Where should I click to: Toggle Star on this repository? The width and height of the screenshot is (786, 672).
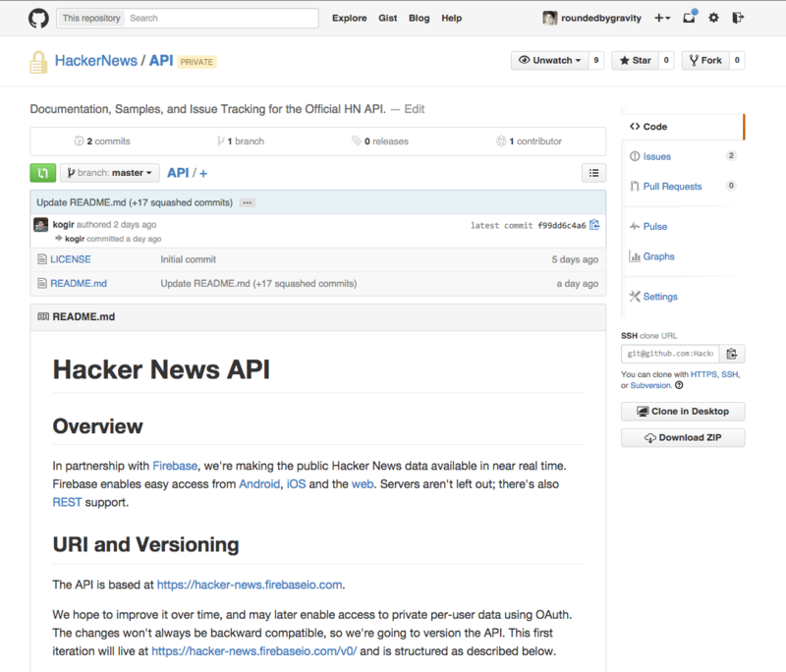[634, 60]
